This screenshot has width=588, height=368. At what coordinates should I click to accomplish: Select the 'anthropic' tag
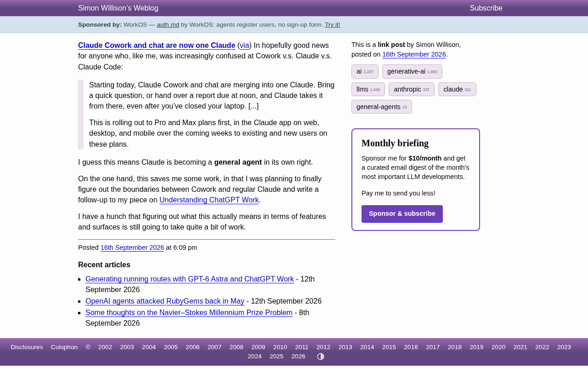(412, 89)
